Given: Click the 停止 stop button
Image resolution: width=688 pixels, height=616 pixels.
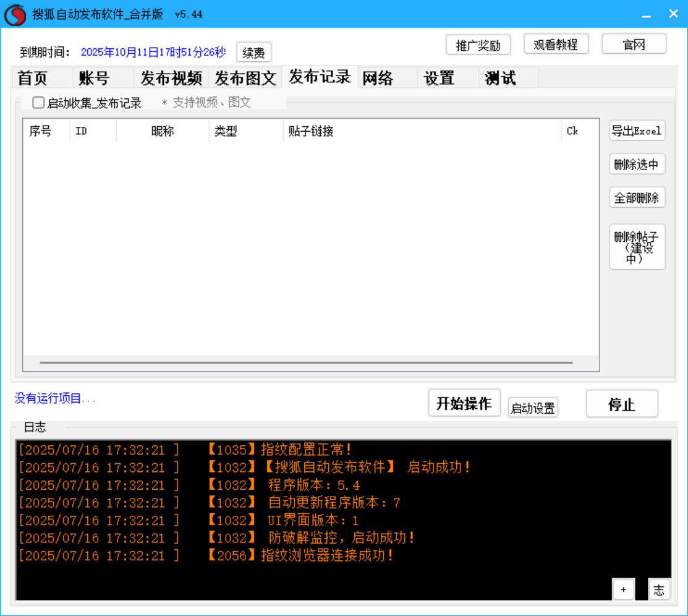Looking at the screenshot, I should pos(622,404).
